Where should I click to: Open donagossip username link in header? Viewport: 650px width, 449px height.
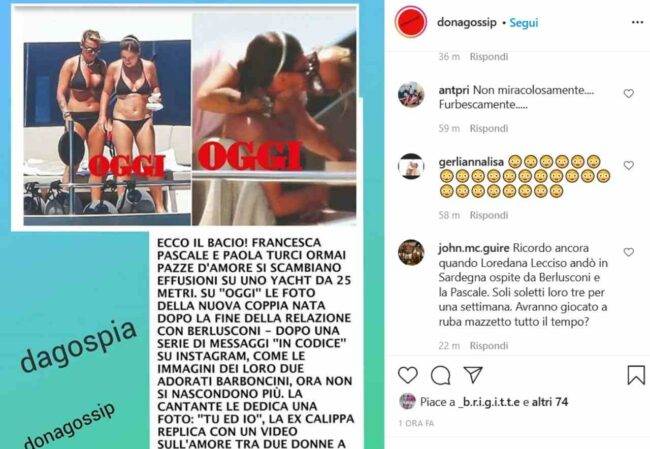click(x=467, y=22)
